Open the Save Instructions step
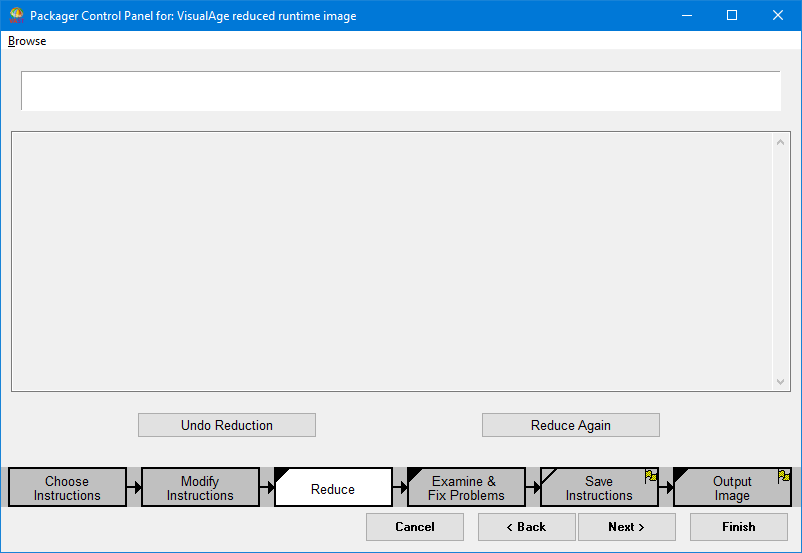The width and height of the screenshot is (802, 553). point(598,488)
